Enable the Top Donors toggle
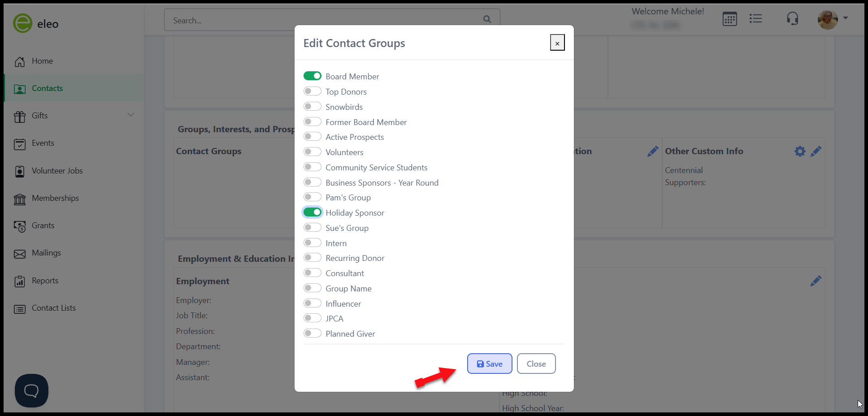Screen dimensions: 868x416 point(312,91)
